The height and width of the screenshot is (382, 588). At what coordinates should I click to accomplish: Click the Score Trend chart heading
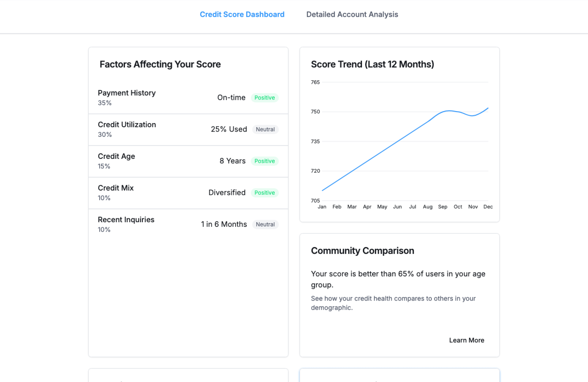pyautogui.click(x=372, y=64)
